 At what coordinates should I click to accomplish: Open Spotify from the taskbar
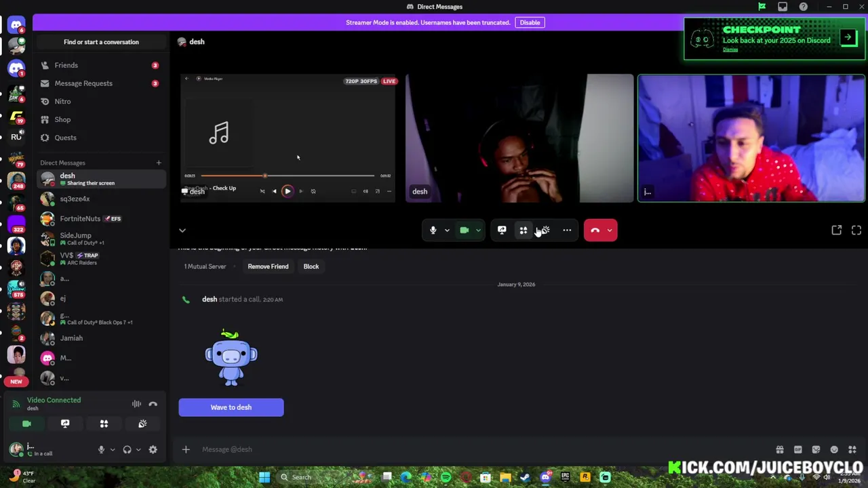(x=446, y=477)
